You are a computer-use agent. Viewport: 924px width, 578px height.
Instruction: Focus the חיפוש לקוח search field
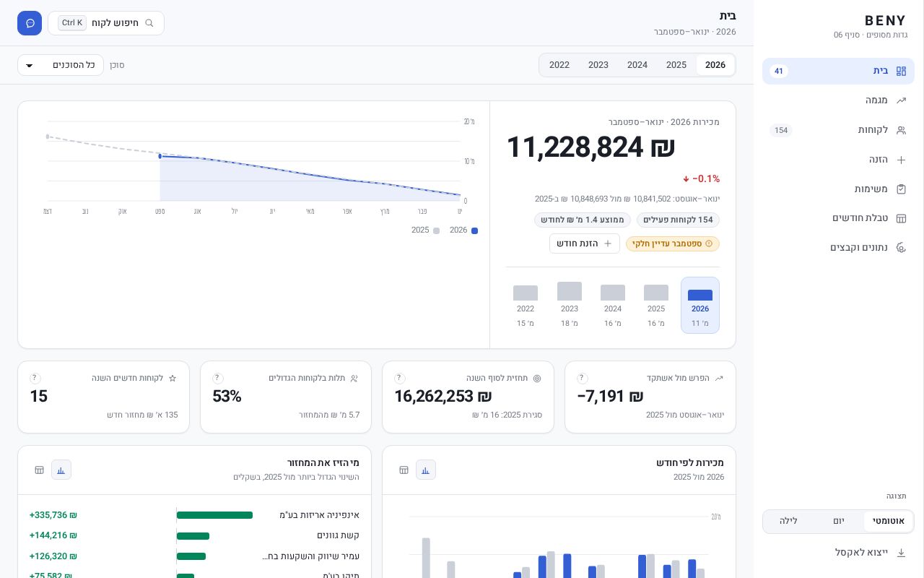tap(106, 23)
